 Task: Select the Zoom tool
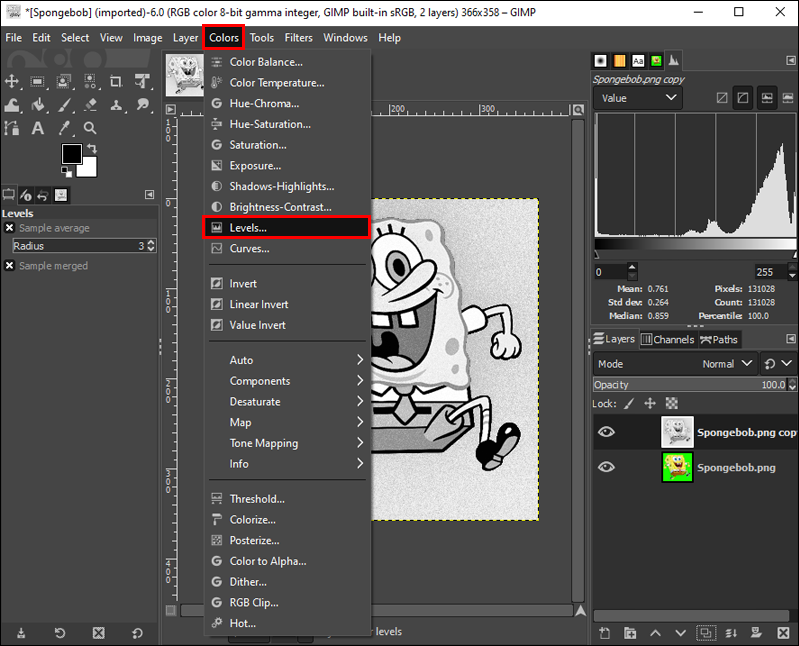pos(90,128)
